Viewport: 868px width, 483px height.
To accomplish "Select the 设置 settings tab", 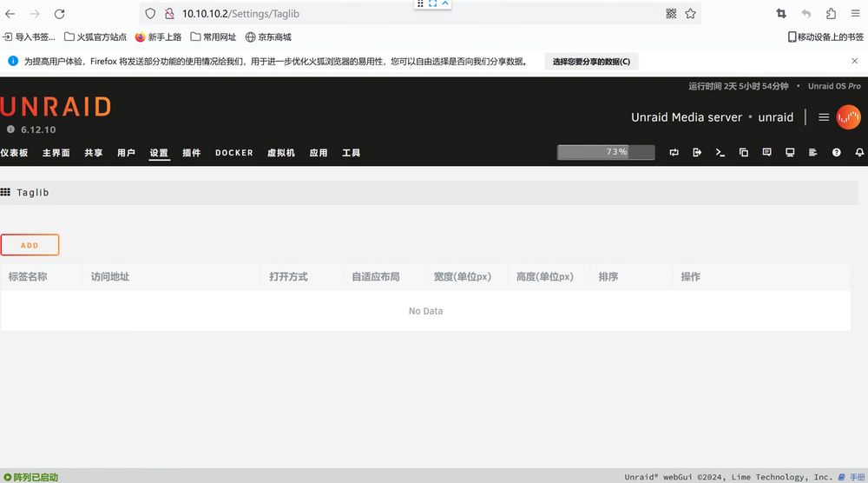I will pyautogui.click(x=159, y=153).
